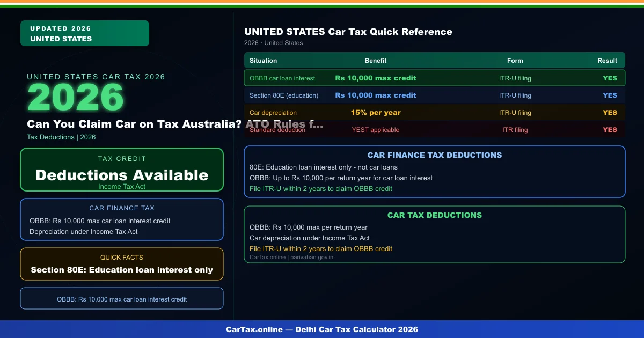Click the 'UNITED STATES Car Tax Quick Reference' title
The image size is (644, 338).
[348, 32]
